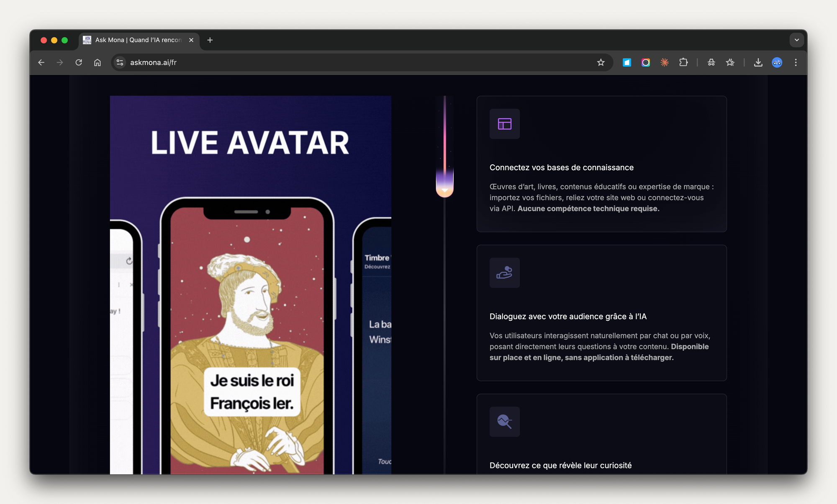Open the browser Downloads icon
Image resolution: width=837 pixels, height=504 pixels.
coord(758,62)
